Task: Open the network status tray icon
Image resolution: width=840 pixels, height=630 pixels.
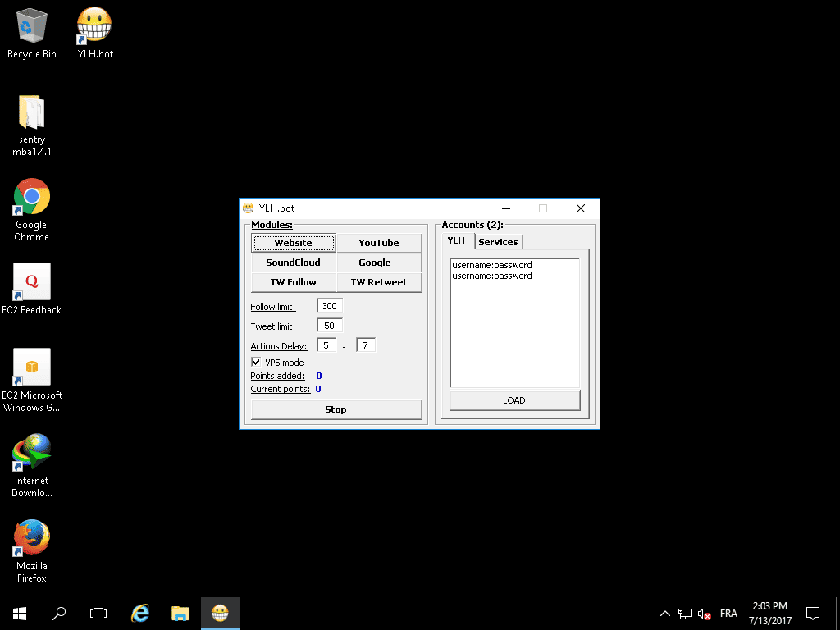Action: point(685,614)
